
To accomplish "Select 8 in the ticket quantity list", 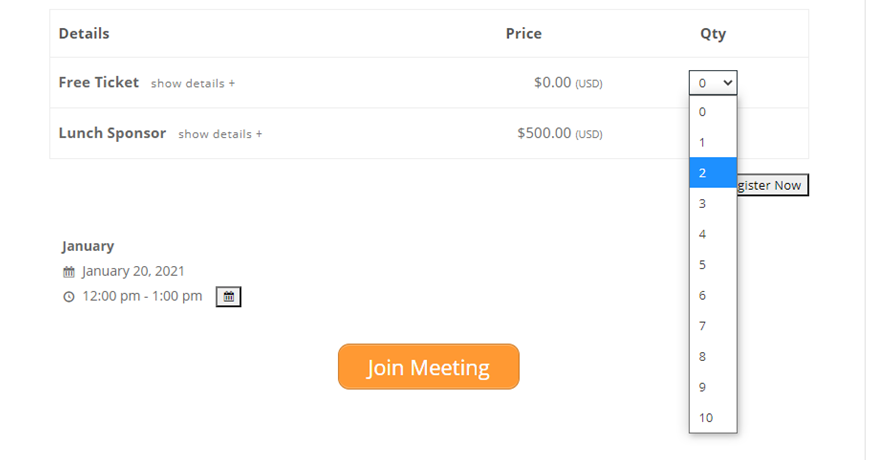I will (x=712, y=356).
